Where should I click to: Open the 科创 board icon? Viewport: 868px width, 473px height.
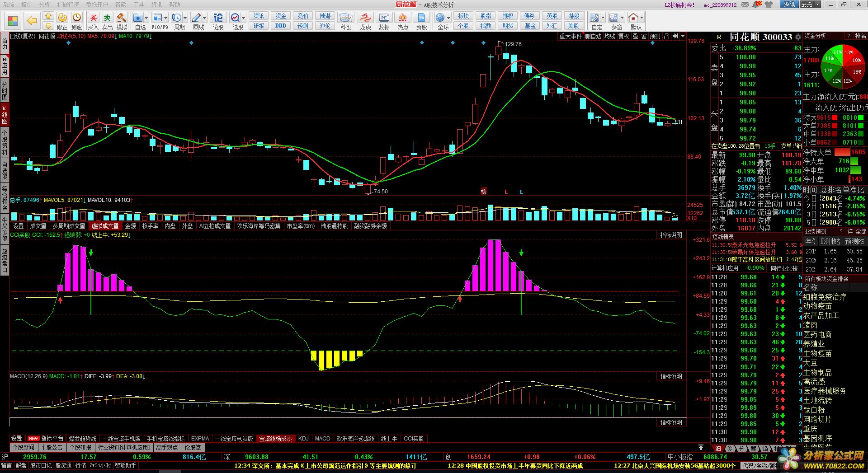point(346,18)
